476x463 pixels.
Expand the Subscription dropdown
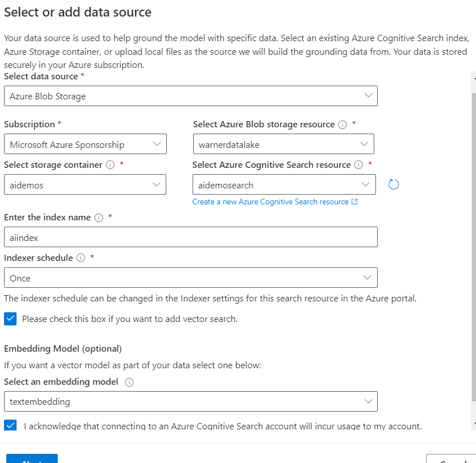pos(85,144)
